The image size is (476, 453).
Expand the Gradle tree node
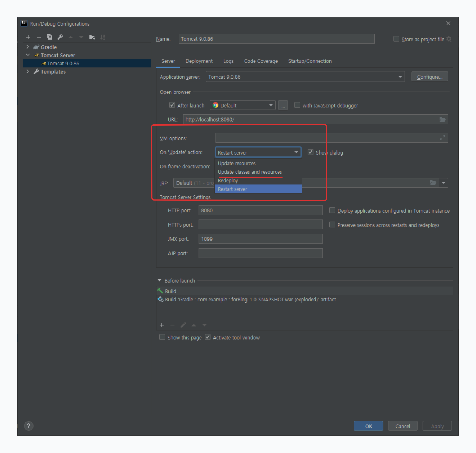28,47
